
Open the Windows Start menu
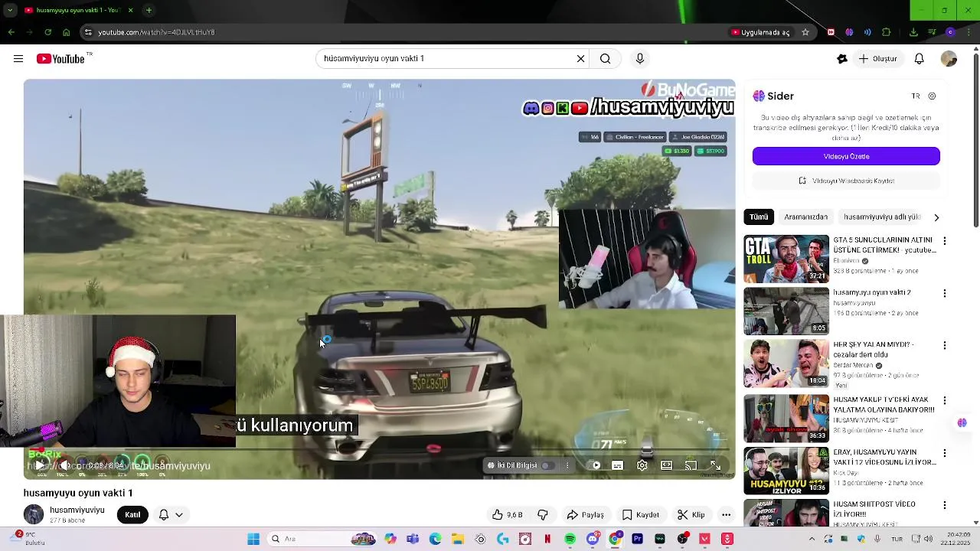coord(253,539)
